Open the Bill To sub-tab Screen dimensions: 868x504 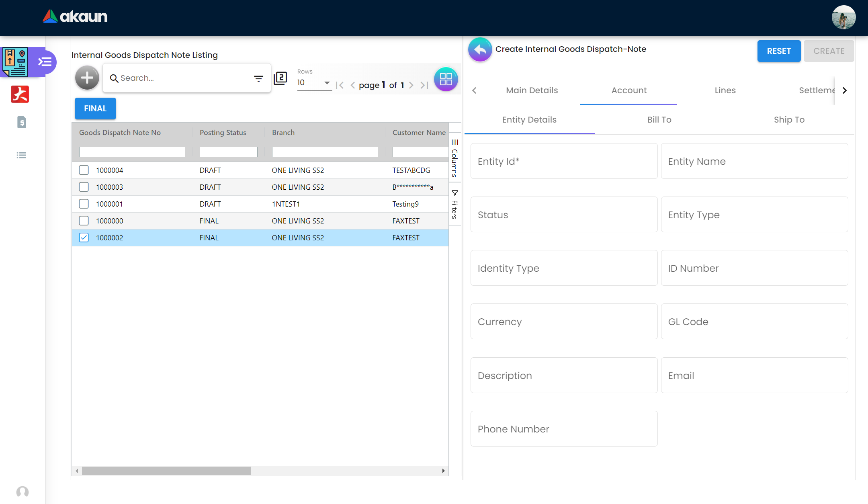659,120
